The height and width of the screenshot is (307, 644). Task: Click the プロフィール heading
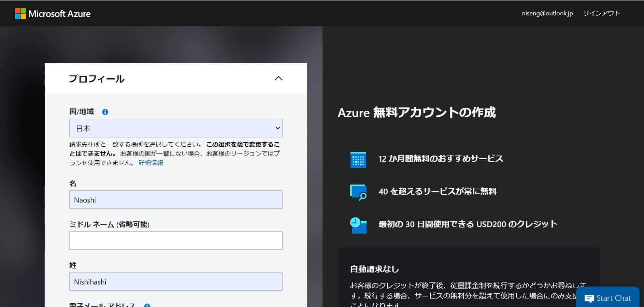click(x=97, y=79)
